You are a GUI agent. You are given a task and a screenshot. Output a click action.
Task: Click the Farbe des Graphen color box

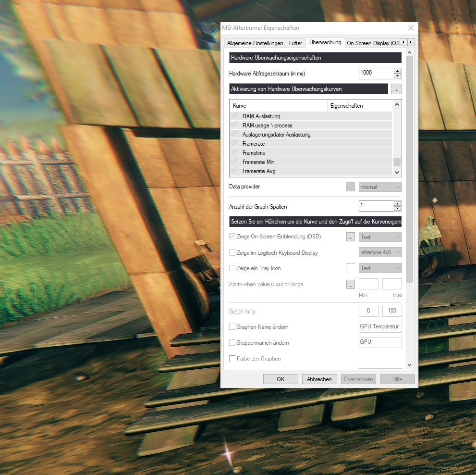[232, 359]
